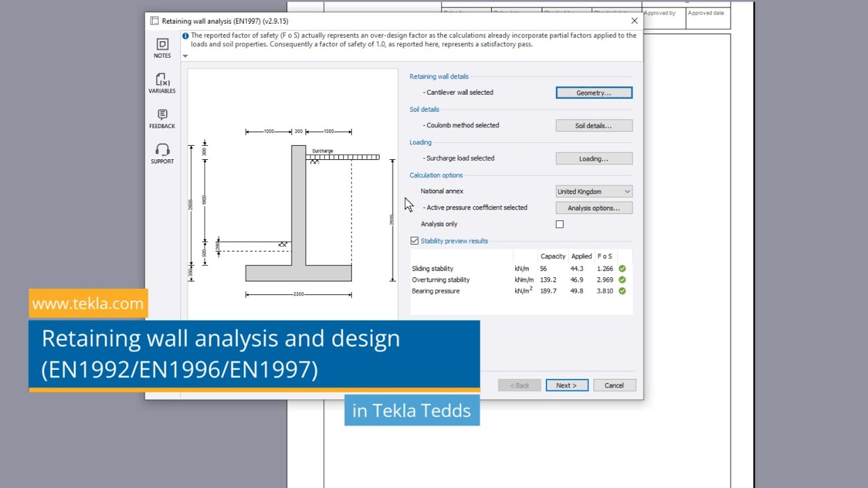Viewport: 868px width, 488px height.
Task: Expand the National annex United Kingdom dropdown
Action: pos(594,192)
